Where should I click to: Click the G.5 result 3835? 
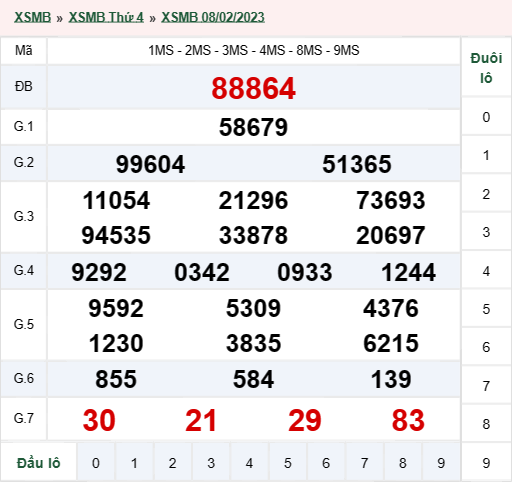tap(253, 343)
